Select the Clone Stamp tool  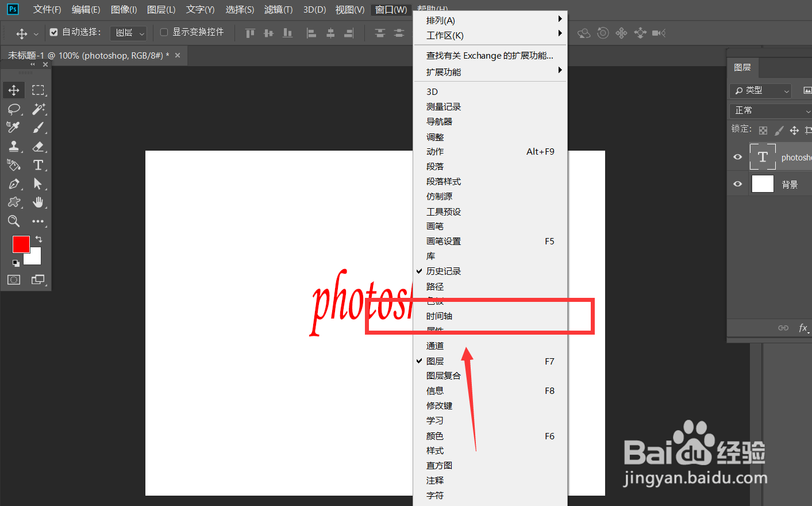click(14, 146)
